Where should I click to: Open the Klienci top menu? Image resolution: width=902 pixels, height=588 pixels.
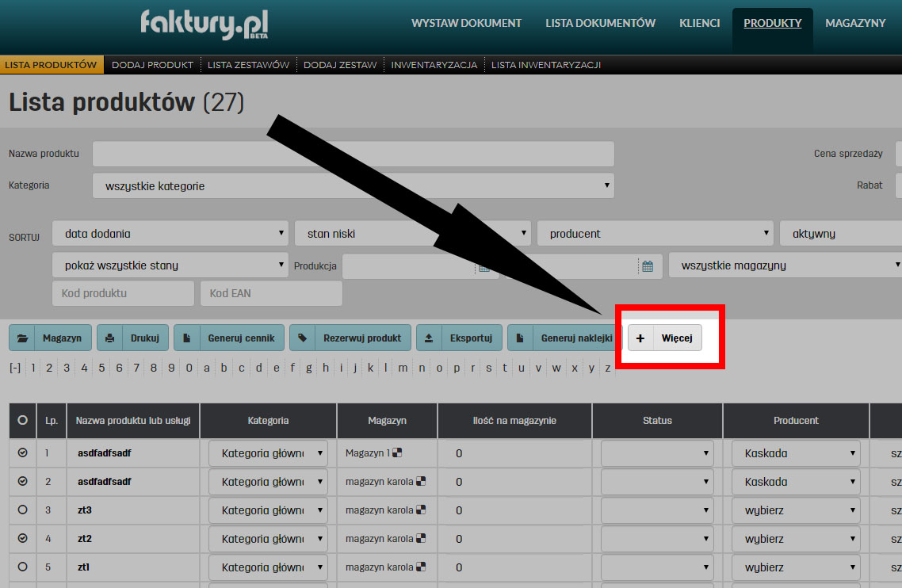coord(699,23)
